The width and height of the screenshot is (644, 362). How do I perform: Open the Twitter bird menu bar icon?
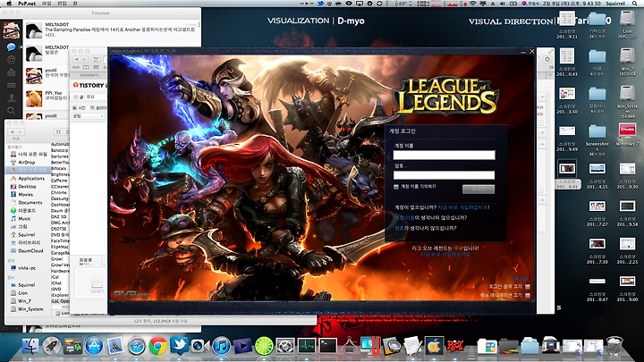pos(320,4)
